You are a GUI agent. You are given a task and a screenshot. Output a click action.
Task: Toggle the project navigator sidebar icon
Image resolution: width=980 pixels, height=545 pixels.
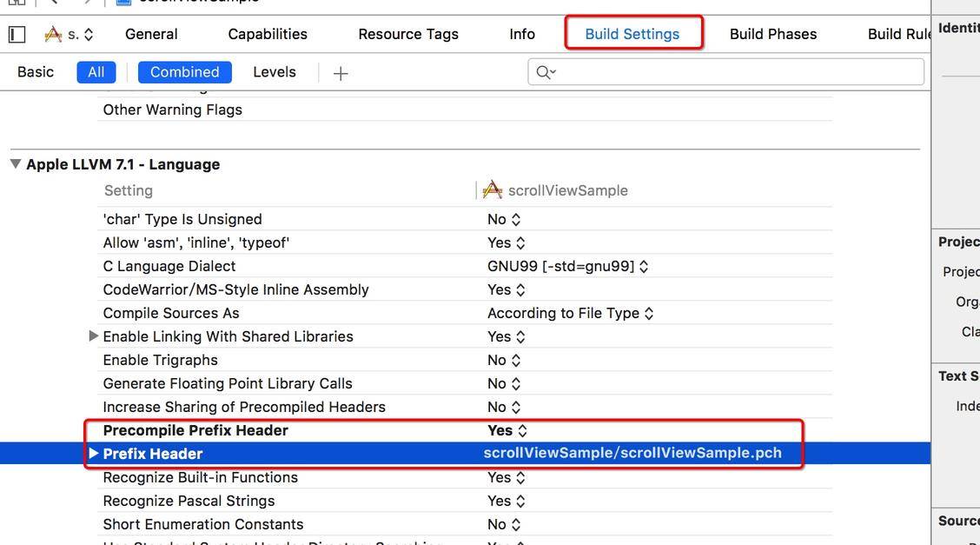pyautogui.click(x=17, y=35)
